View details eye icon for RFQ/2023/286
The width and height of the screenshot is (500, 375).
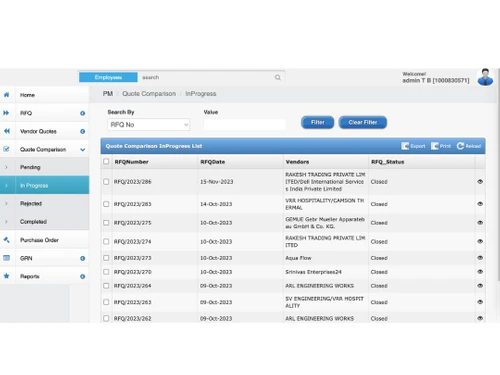(x=480, y=182)
